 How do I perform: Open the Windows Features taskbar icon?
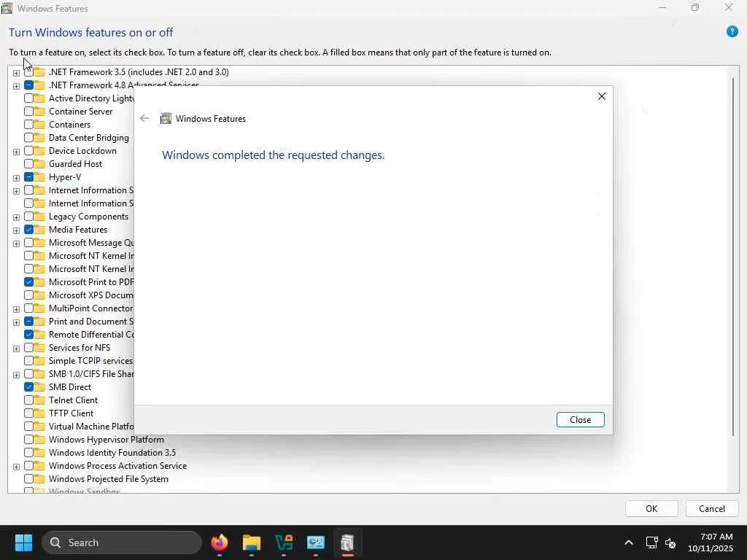(x=348, y=542)
